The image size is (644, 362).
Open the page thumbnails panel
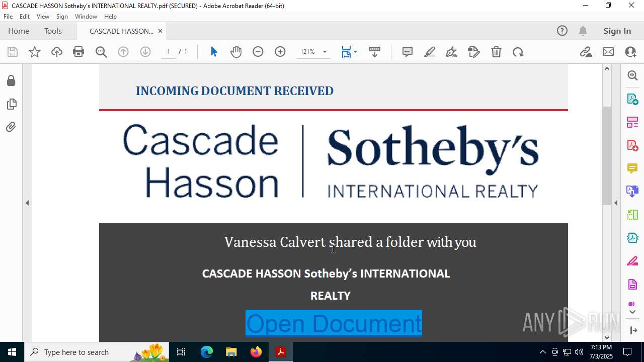[11, 104]
